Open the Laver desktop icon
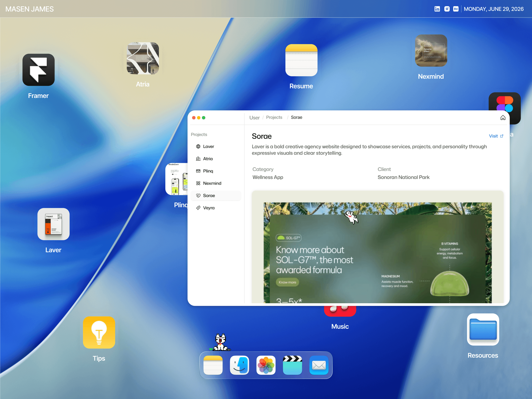Image resolution: width=532 pixels, height=399 pixels. [53, 224]
